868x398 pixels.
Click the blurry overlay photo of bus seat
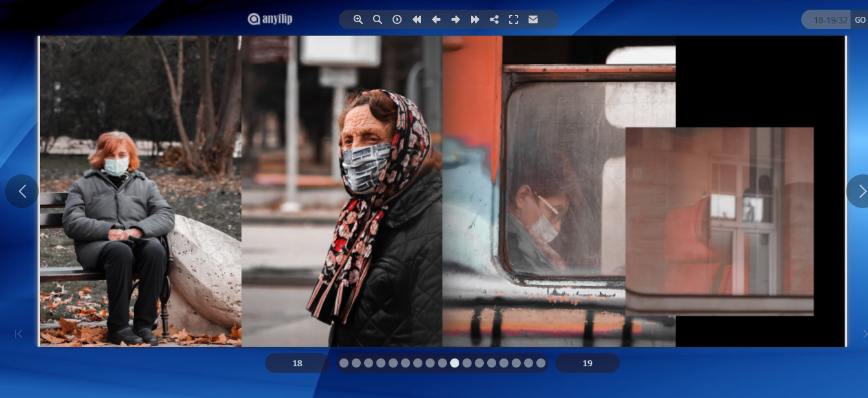[720, 221]
